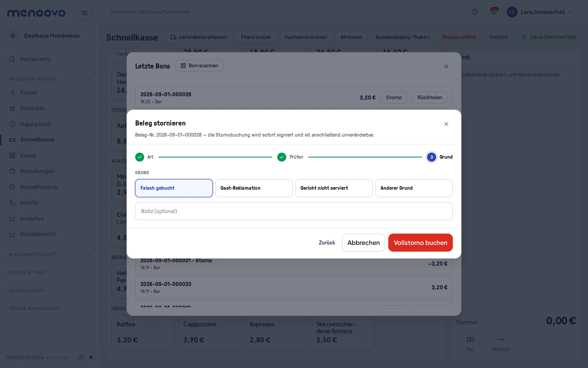Expand the Warenwirtschaft section
588x368 pixels.
tap(88, 254)
